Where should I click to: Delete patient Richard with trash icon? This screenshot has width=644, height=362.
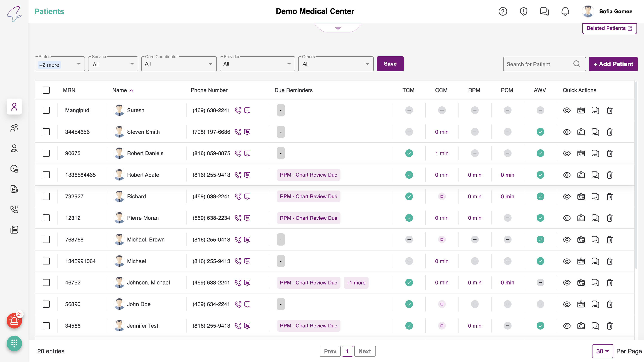[609, 197]
